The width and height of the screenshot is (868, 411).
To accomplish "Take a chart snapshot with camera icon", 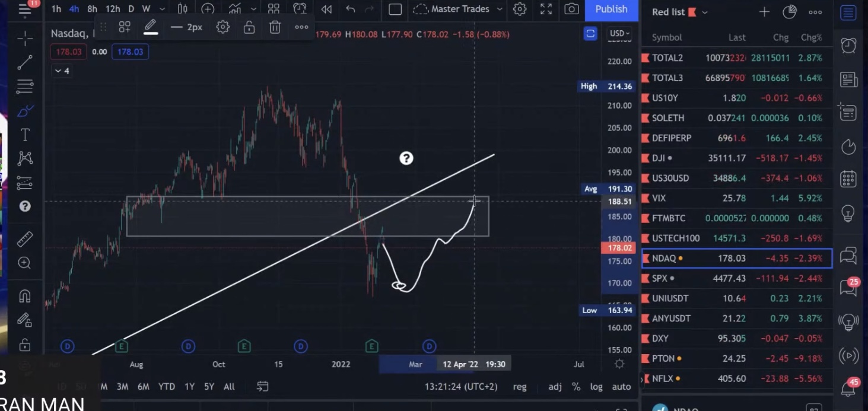I will click(571, 9).
